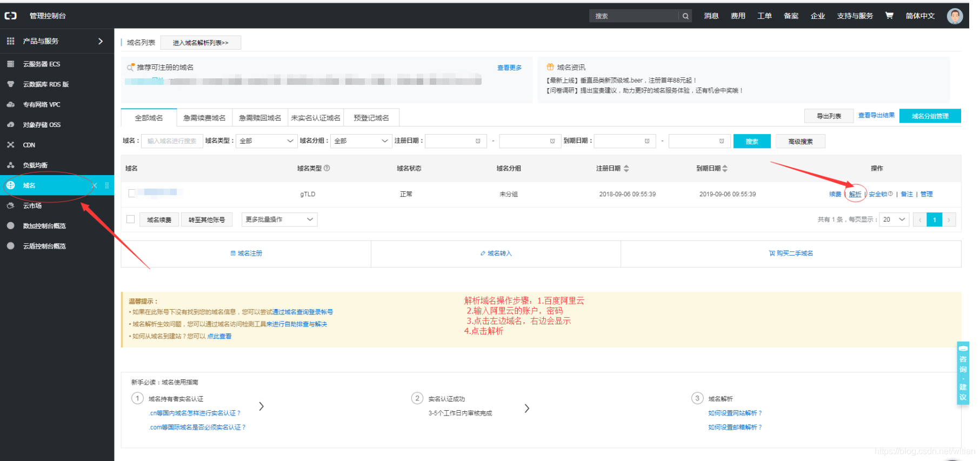This screenshot has width=980, height=461.
Task: Click help icon next to 域名类型 header
Action: [326, 168]
